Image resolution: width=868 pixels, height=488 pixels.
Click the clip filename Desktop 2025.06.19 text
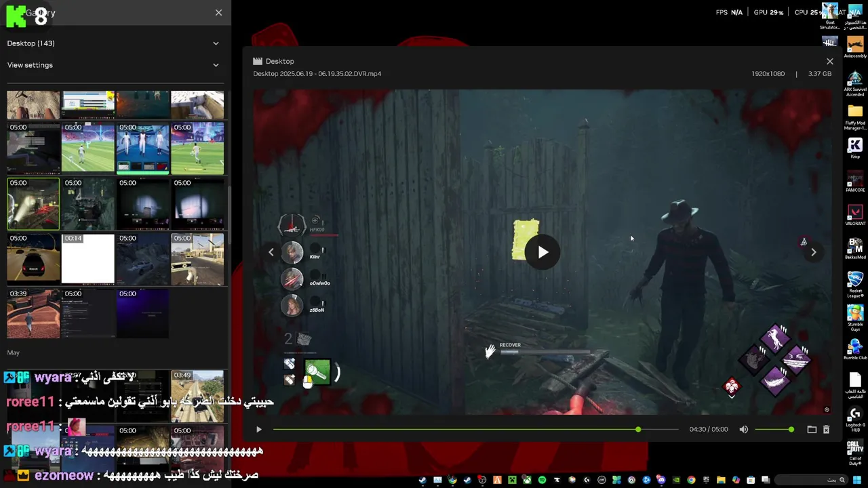[x=317, y=73]
